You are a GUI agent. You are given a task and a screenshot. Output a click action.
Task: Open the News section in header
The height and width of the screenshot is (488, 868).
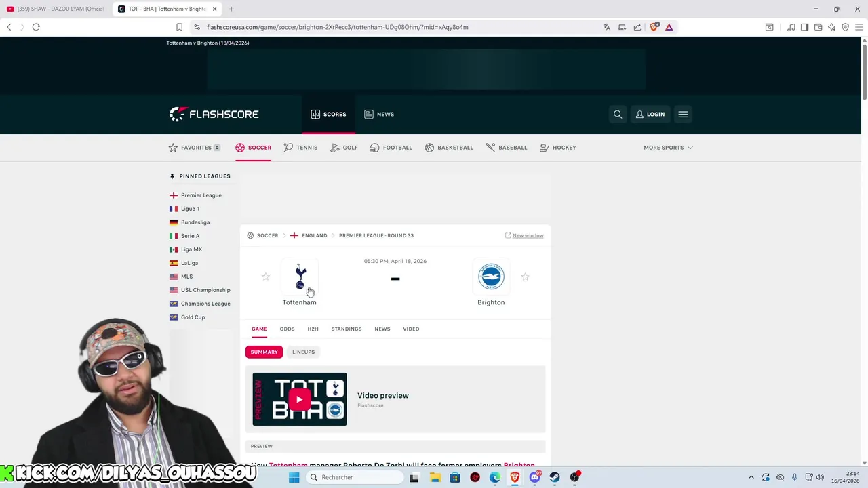coord(379,114)
